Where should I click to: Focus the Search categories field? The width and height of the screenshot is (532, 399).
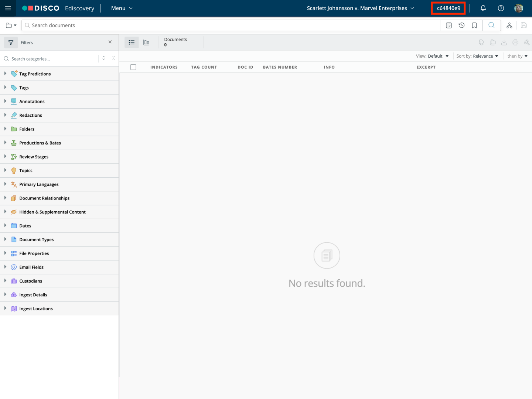click(x=51, y=59)
